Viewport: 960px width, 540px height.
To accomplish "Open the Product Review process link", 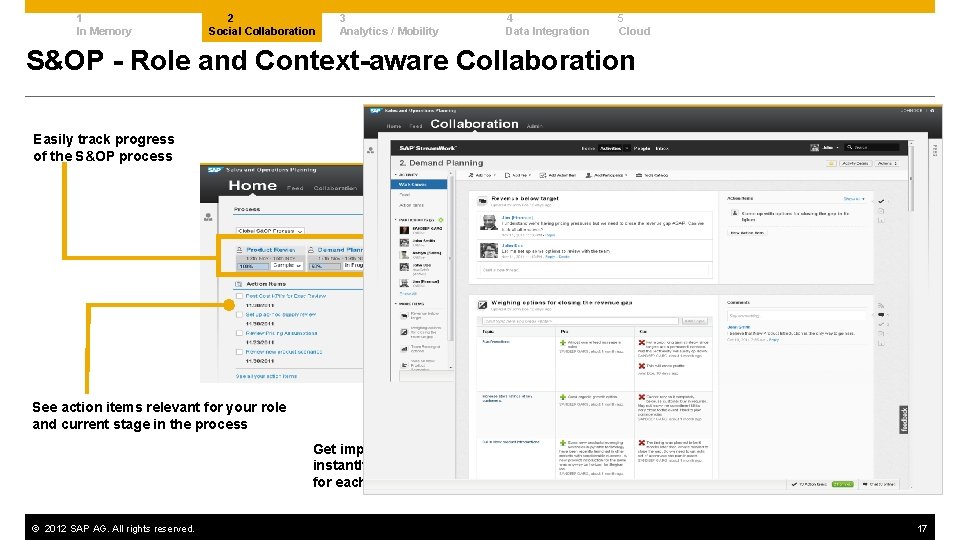I will pos(271,250).
